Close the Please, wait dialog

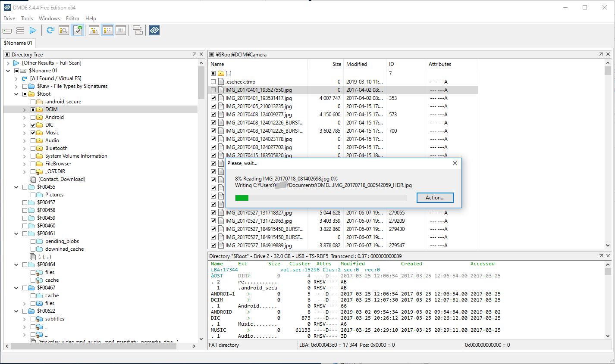tap(455, 163)
